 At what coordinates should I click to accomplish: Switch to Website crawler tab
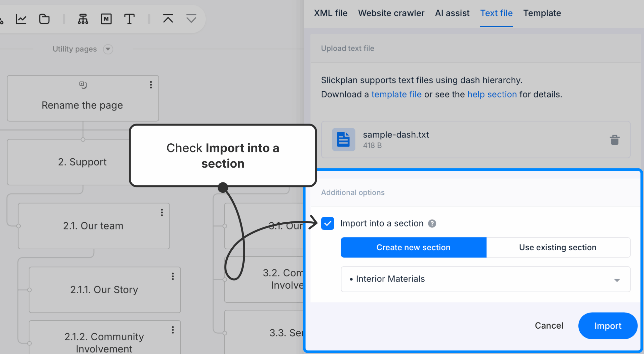coord(391,13)
